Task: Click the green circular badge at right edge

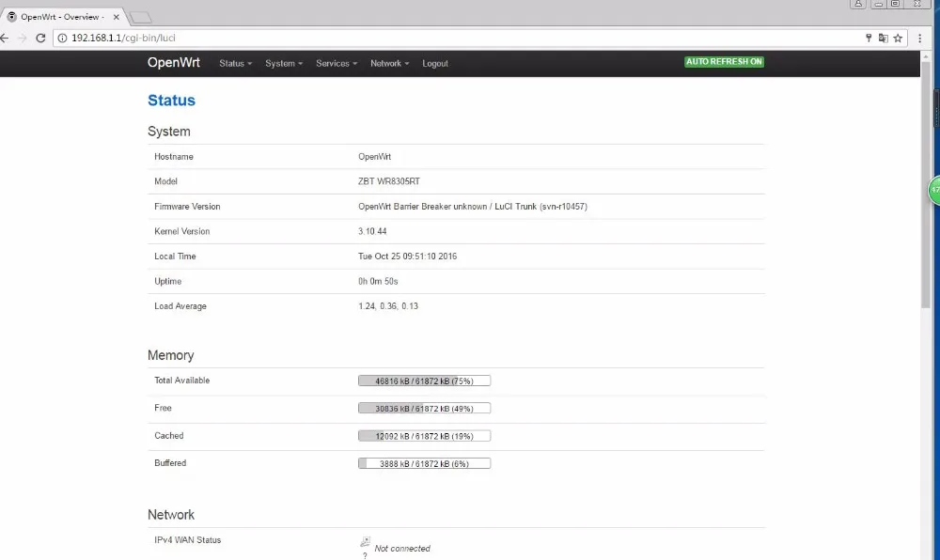Action: (x=934, y=190)
